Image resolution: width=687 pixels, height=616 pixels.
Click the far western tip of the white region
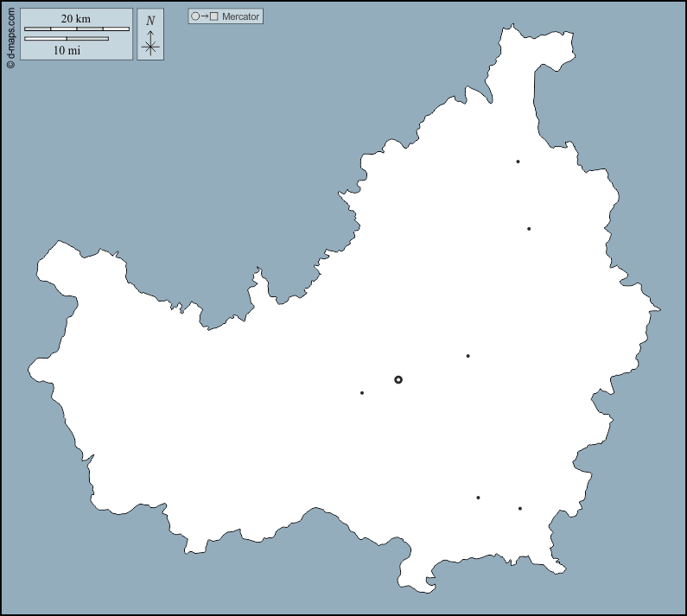[33, 369]
